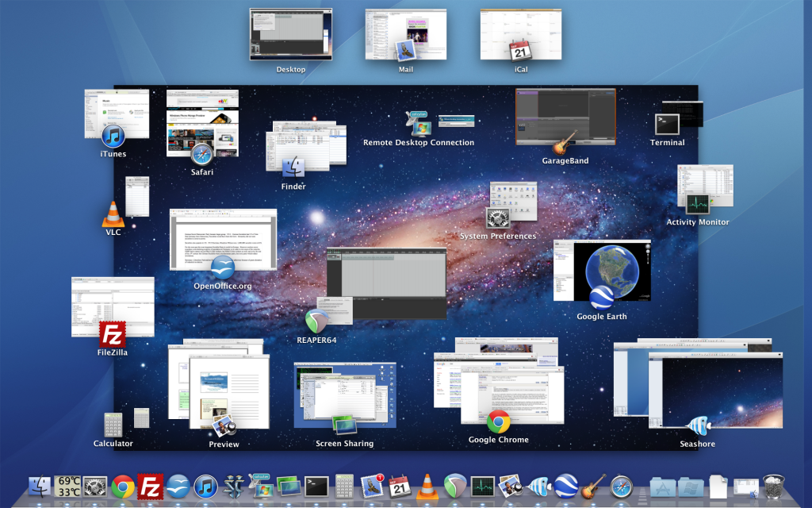Click the Google Earth icon in the Dock
This screenshot has width=812, height=508.
click(566, 487)
